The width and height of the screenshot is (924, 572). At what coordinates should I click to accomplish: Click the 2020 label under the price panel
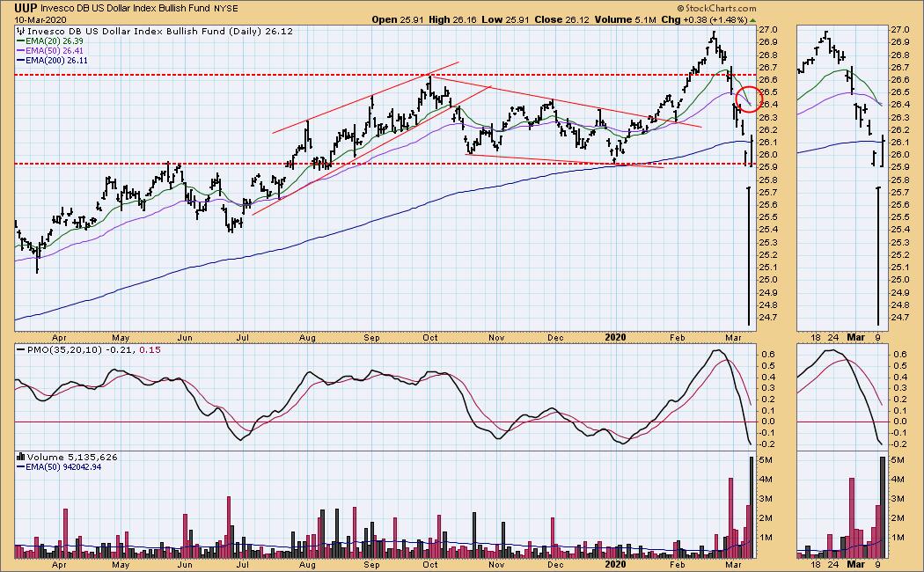[x=615, y=338]
